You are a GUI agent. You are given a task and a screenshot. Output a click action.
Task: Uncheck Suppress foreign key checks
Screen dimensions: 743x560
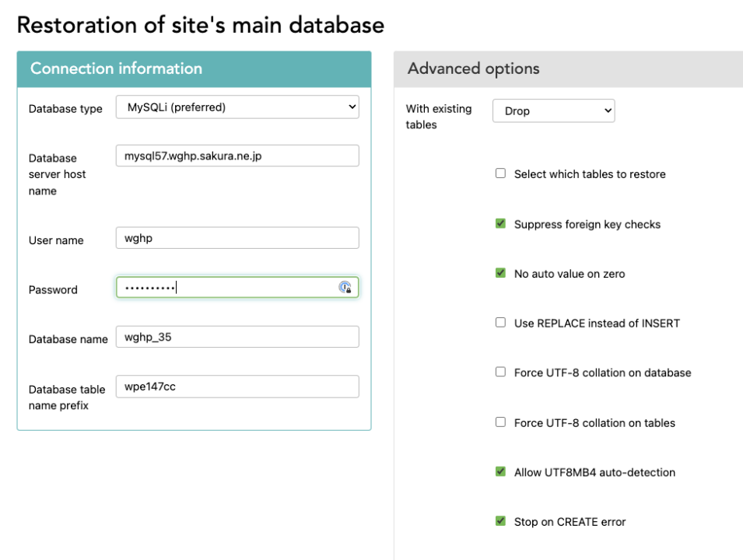[x=500, y=223]
